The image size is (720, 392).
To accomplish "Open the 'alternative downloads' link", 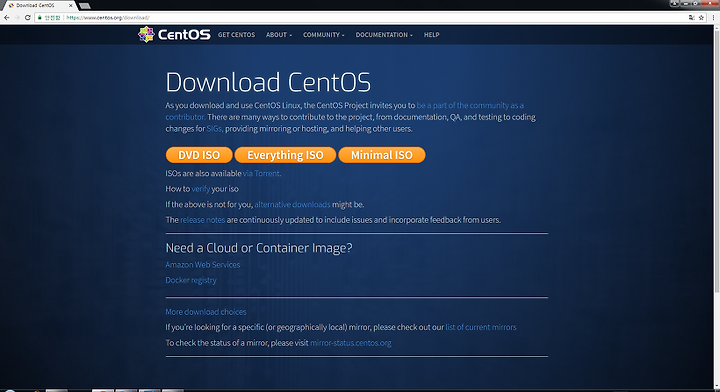I will click(292, 204).
